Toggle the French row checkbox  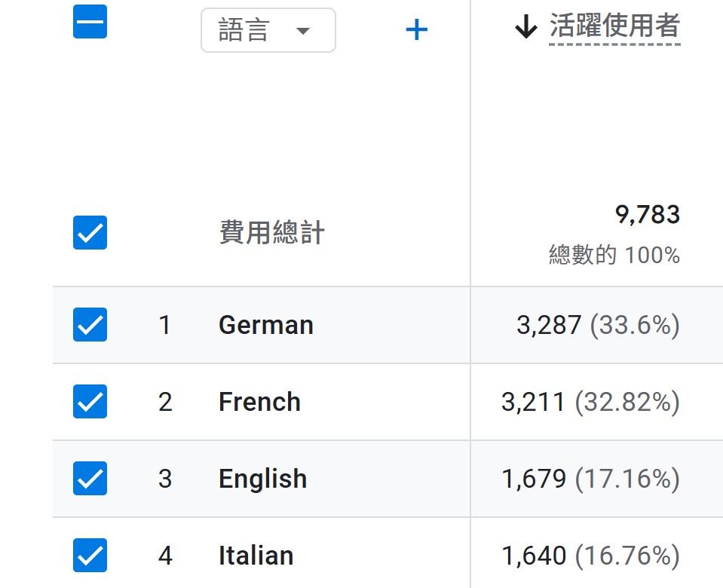coord(90,402)
